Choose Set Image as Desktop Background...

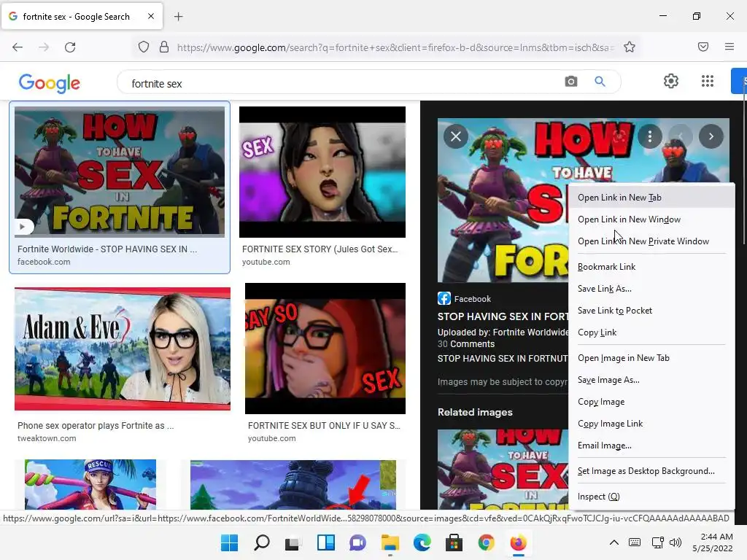click(x=651, y=471)
